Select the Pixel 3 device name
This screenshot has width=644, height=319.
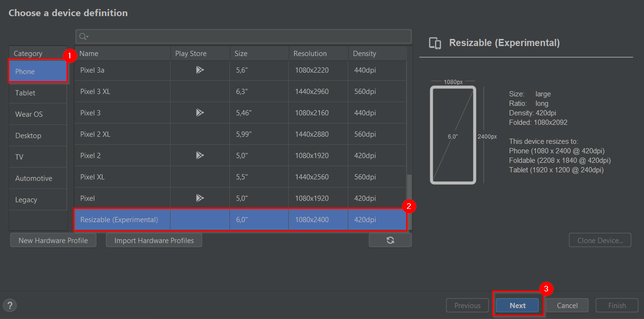click(x=90, y=113)
